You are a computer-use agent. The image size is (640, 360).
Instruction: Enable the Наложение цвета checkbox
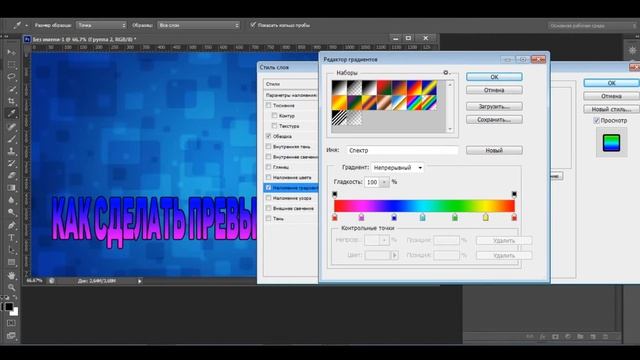268,177
